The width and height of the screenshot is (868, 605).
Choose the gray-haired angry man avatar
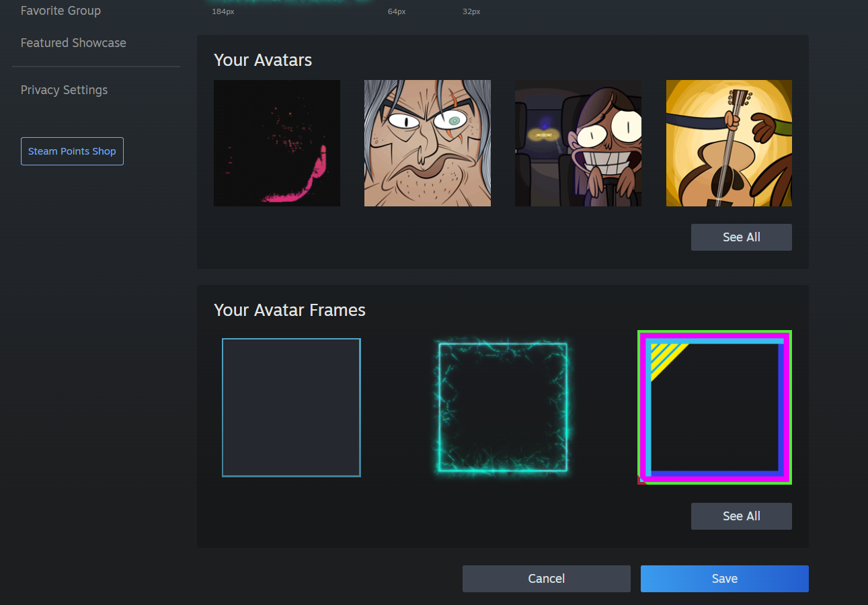pos(428,143)
